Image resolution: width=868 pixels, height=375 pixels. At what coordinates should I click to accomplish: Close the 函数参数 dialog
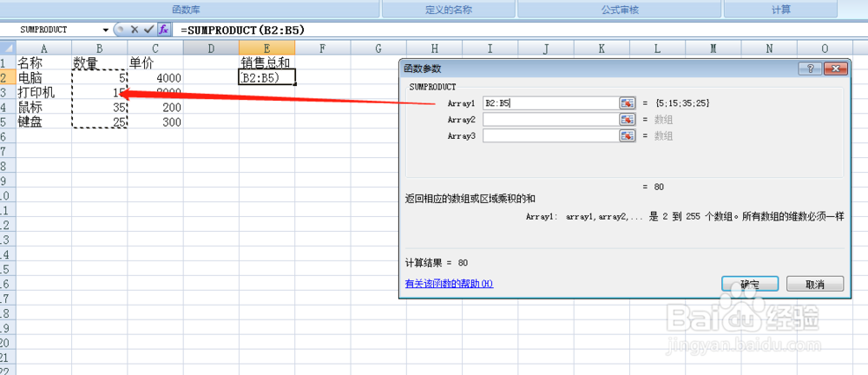tap(836, 69)
